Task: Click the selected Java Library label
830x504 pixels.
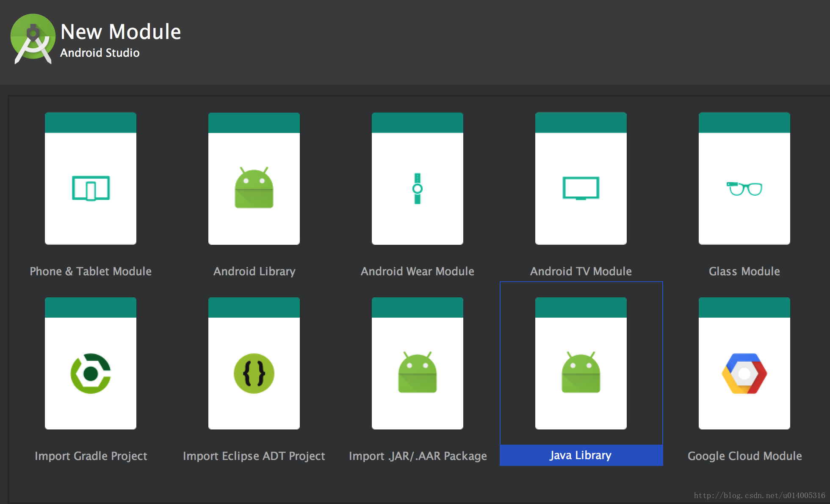Action: tap(581, 455)
